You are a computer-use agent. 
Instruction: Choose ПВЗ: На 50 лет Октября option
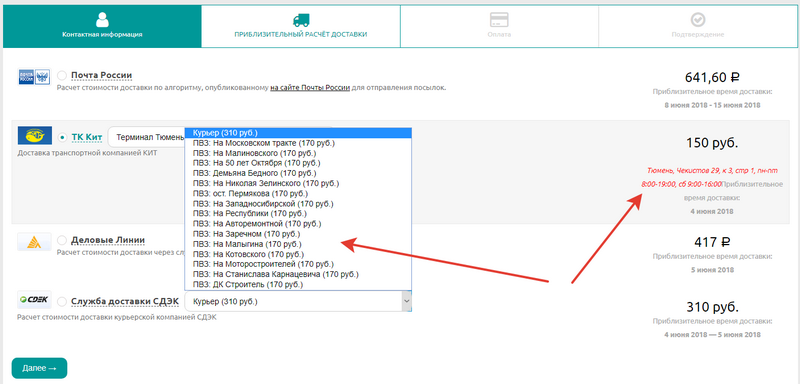pos(298,163)
